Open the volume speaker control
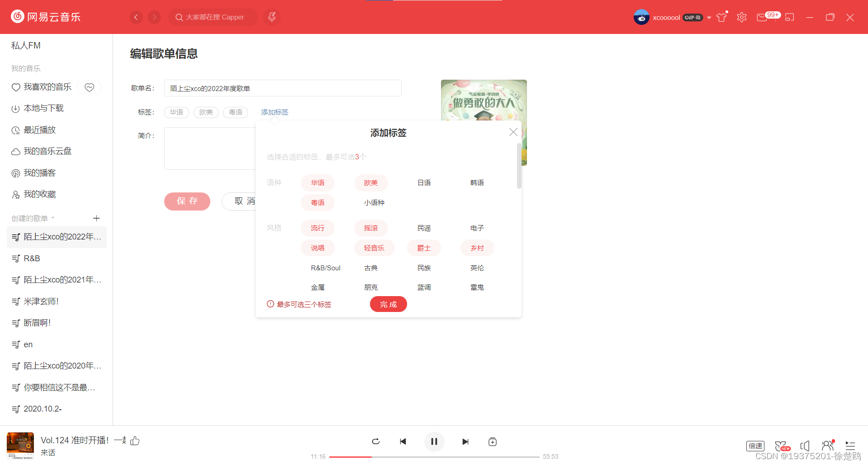The height and width of the screenshot is (465, 868). point(805,446)
